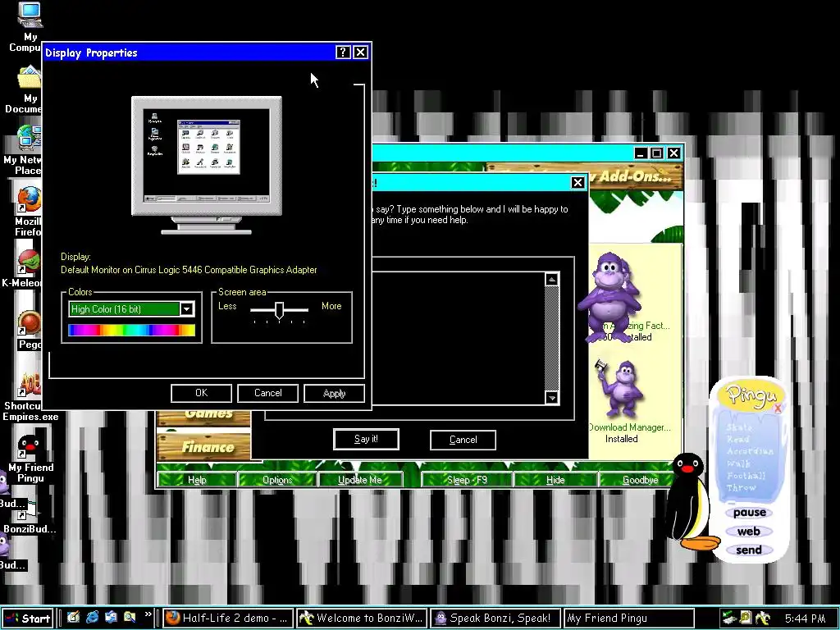Image resolution: width=840 pixels, height=630 pixels.
Task: Click the help question mark in Display Properties
Action: tap(343, 52)
